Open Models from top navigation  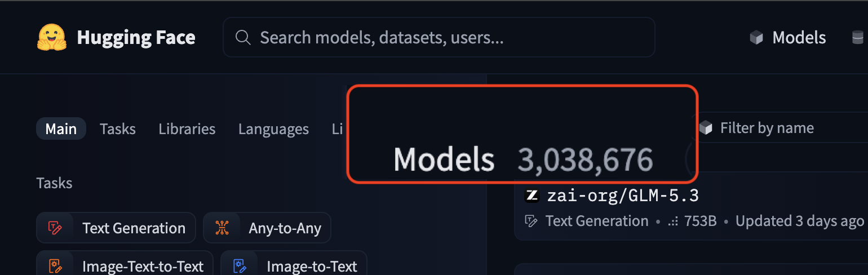pyautogui.click(x=787, y=38)
